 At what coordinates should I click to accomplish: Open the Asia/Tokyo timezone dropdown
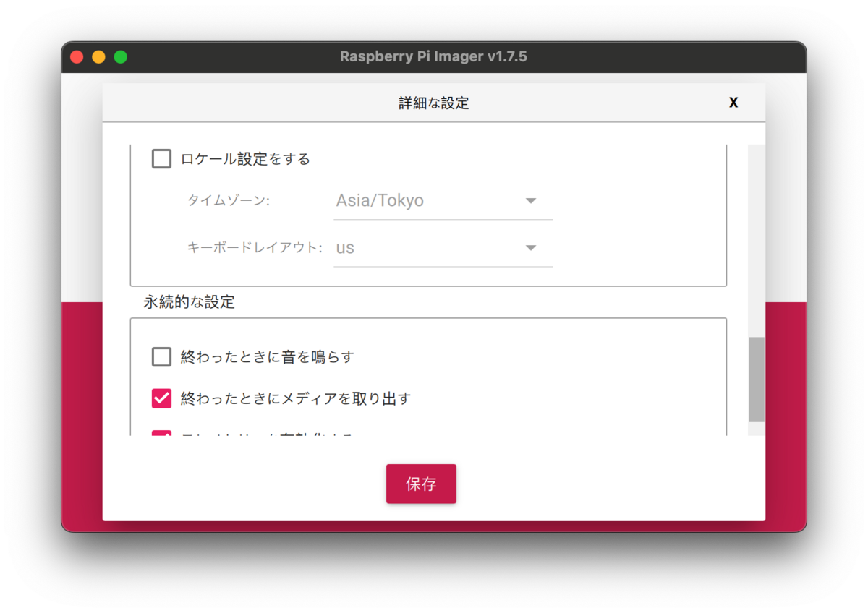click(x=443, y=201)
